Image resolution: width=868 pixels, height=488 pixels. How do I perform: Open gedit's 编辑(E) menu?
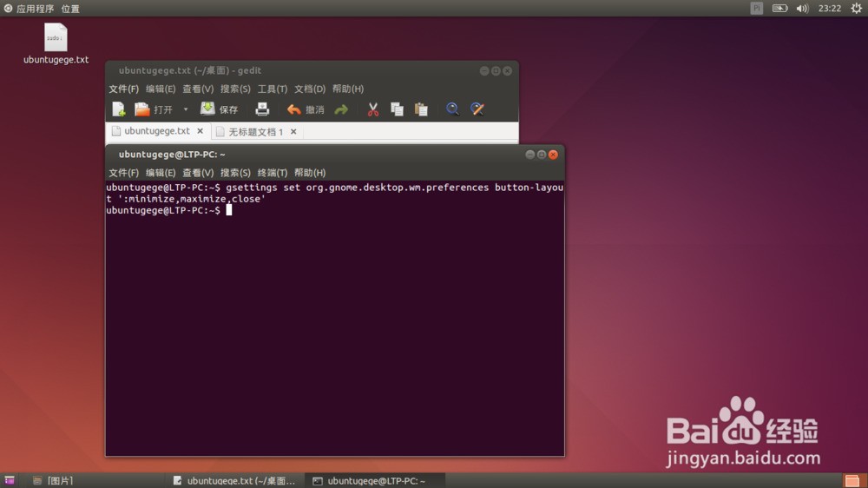161,89
